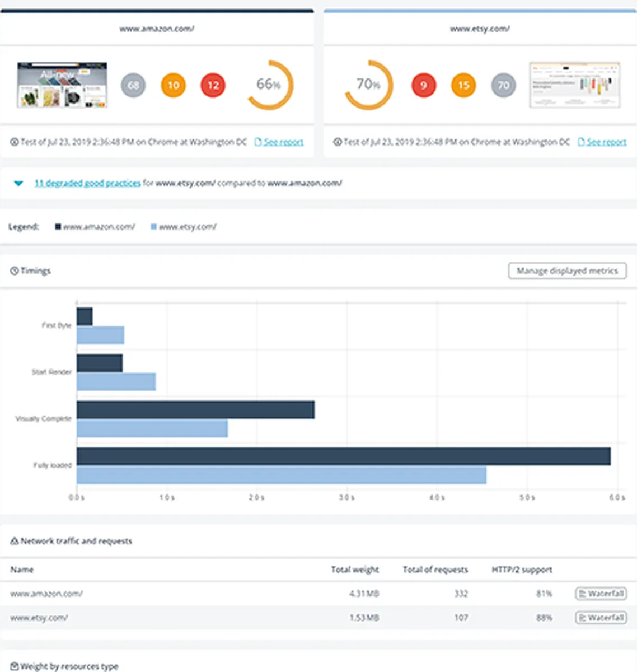Open the Etsy homepage screenshot thumbnail
The width and height of the screenshot is (637, 672).
pos(574,85)
